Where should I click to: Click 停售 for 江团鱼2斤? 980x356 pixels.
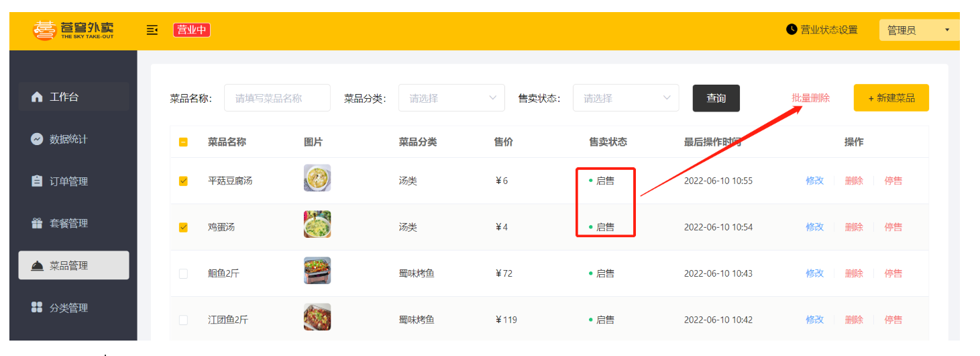tap(893, 320)
